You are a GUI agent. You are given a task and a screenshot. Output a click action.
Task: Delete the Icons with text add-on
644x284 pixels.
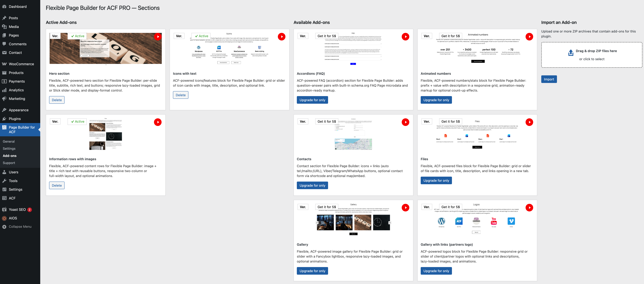(181, 95)
